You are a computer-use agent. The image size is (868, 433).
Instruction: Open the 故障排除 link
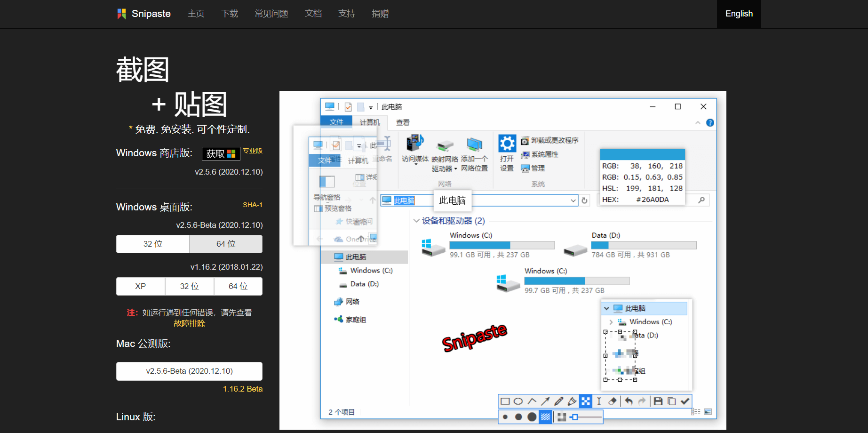(189, 323)
